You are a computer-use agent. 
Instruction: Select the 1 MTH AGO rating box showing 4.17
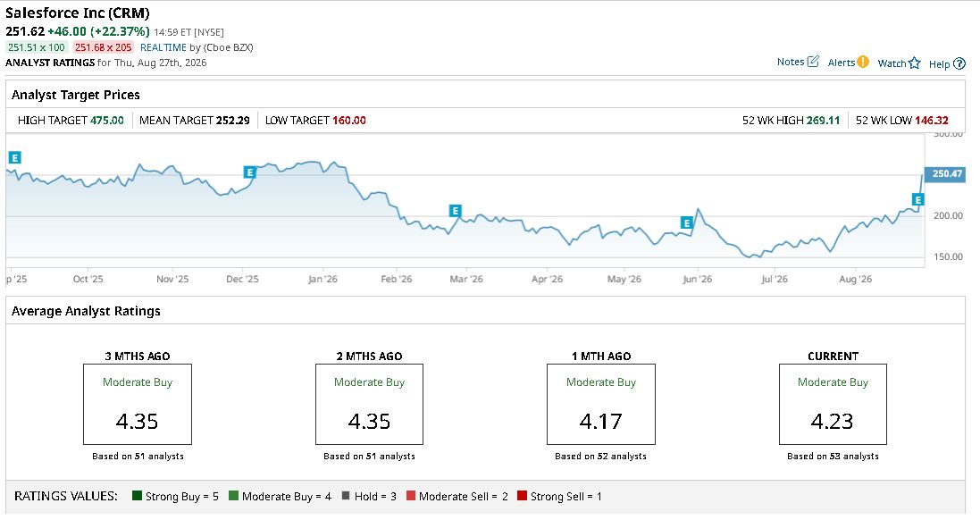coord(601,405)
